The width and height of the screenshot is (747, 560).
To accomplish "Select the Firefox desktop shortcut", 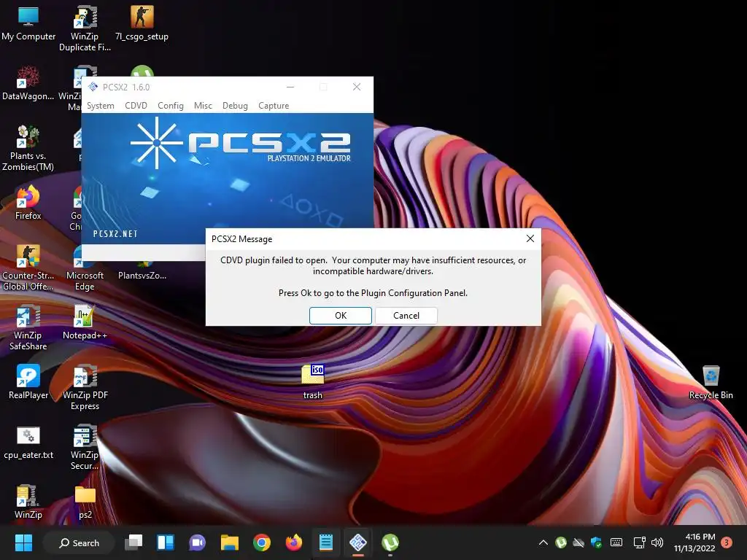I will 28,203.
